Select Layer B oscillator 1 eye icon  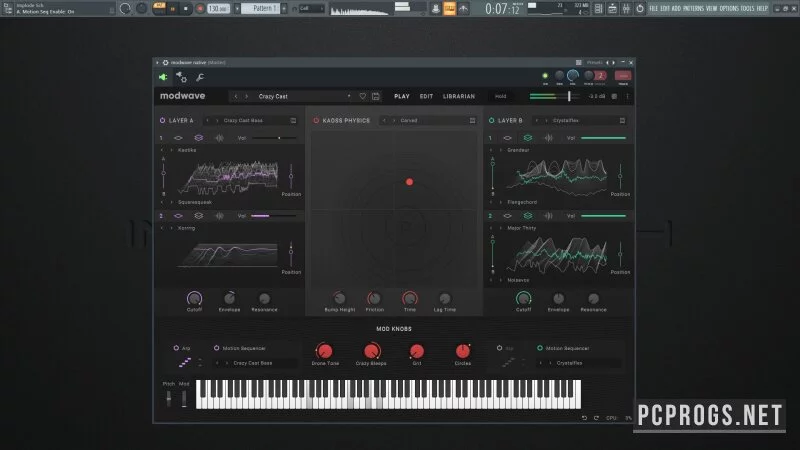507,138
